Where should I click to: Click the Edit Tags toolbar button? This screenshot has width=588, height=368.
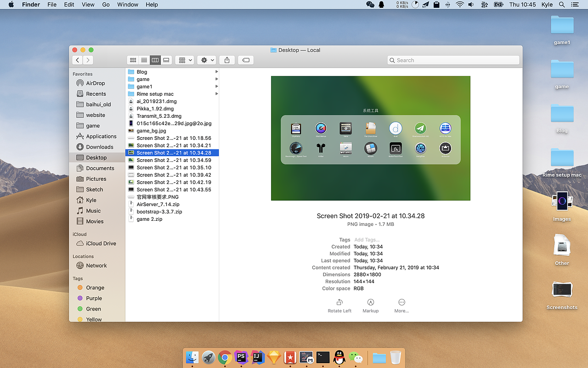click(x=246, y=60)
